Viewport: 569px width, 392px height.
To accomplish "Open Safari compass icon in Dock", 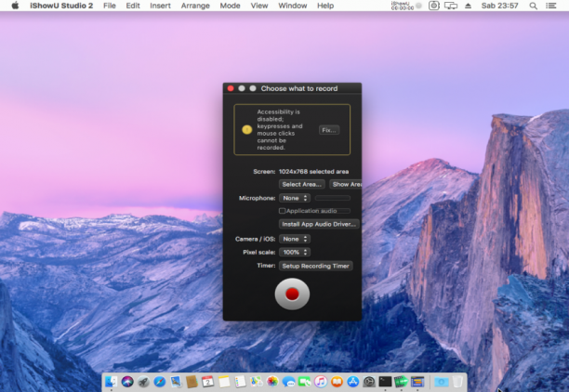I will coord(160,382).
